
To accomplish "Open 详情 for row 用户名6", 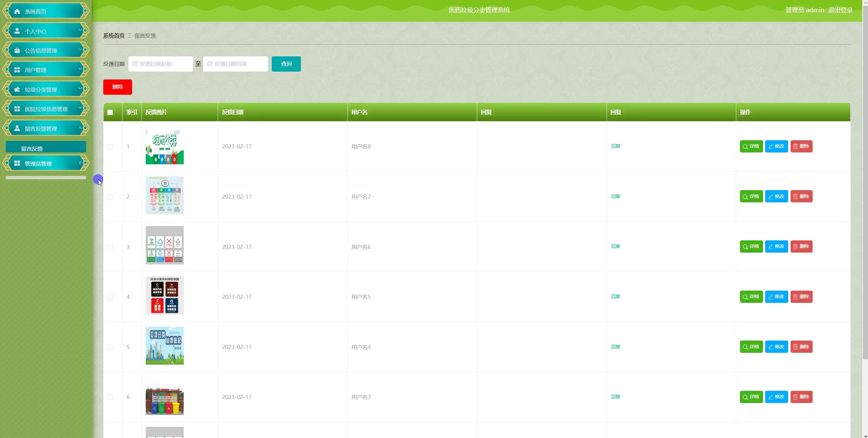I will point(751,247).
